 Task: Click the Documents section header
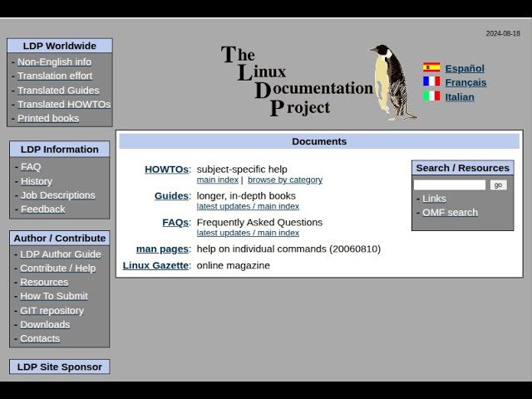[319, 141]
